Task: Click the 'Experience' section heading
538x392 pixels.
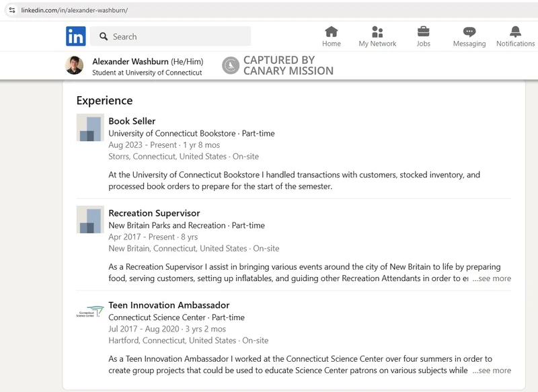Action: point(105,100)
